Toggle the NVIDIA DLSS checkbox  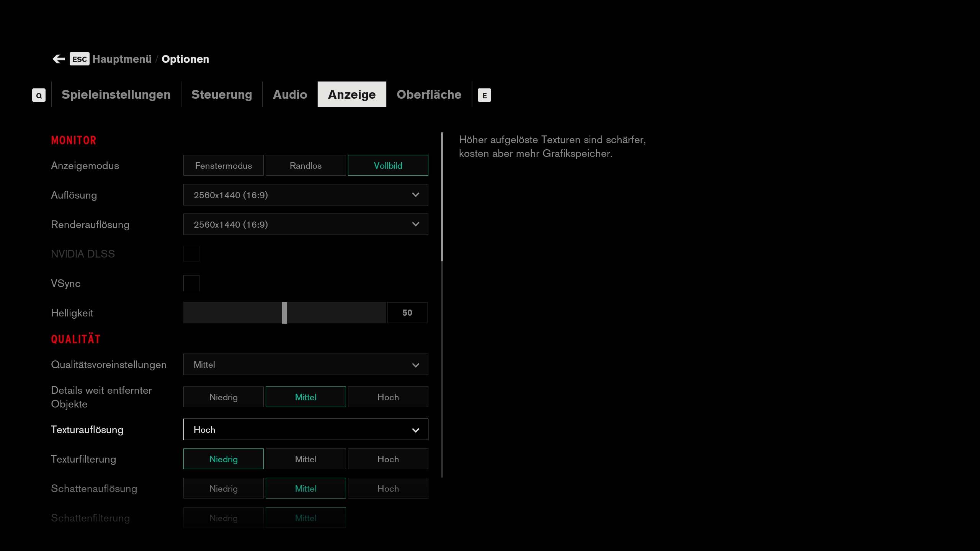coord(191,254)
